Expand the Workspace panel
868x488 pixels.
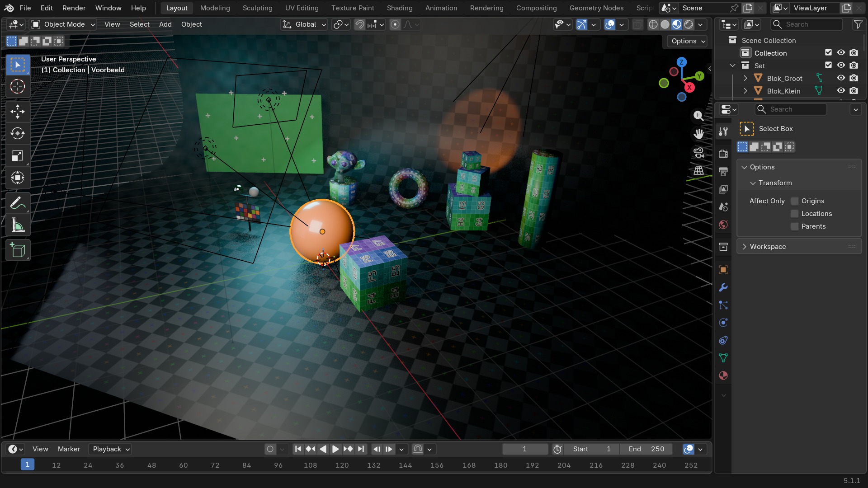799,247
